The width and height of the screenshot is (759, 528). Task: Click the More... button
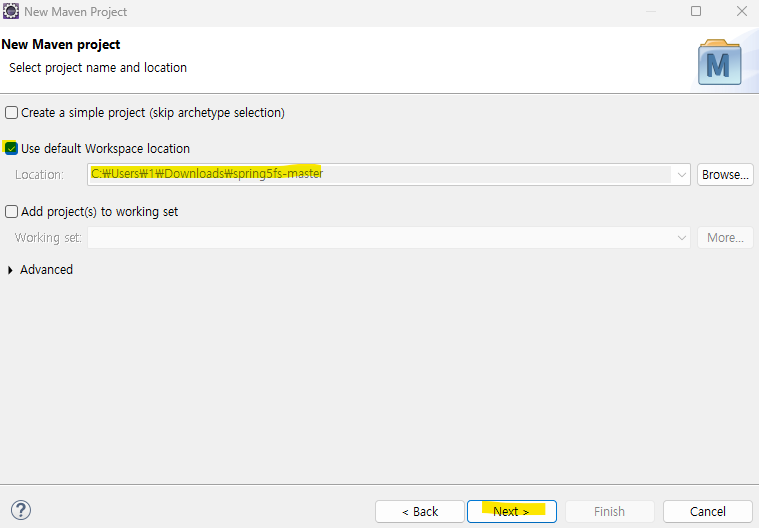(725, 238)
